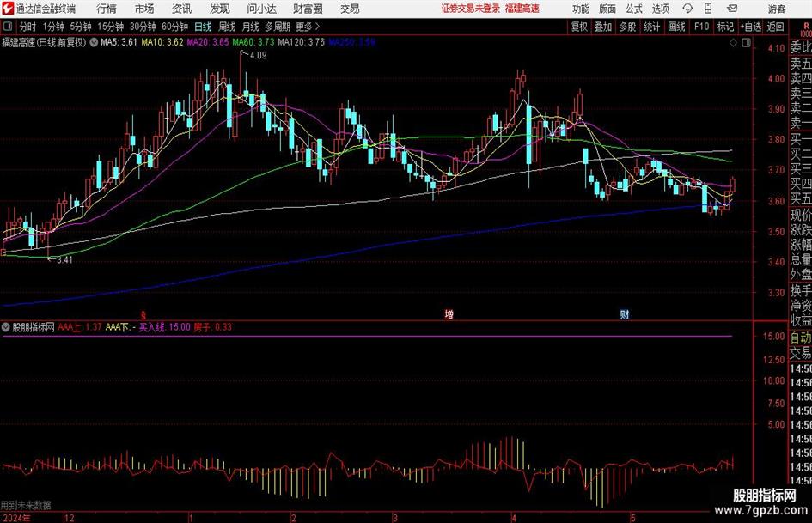Open the mail messages icon
The height and width of the screenshot is (523, 812).
[732, 9]
